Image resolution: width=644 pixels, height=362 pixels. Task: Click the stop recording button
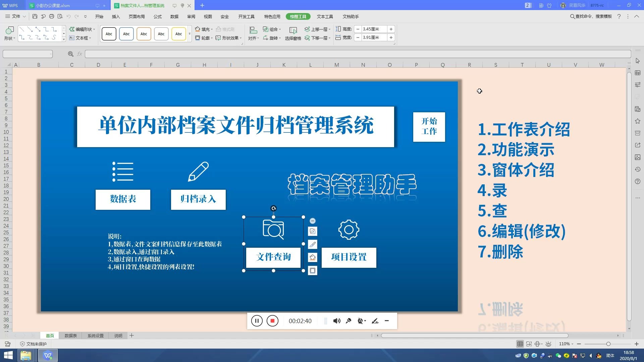tap(272, 320)
